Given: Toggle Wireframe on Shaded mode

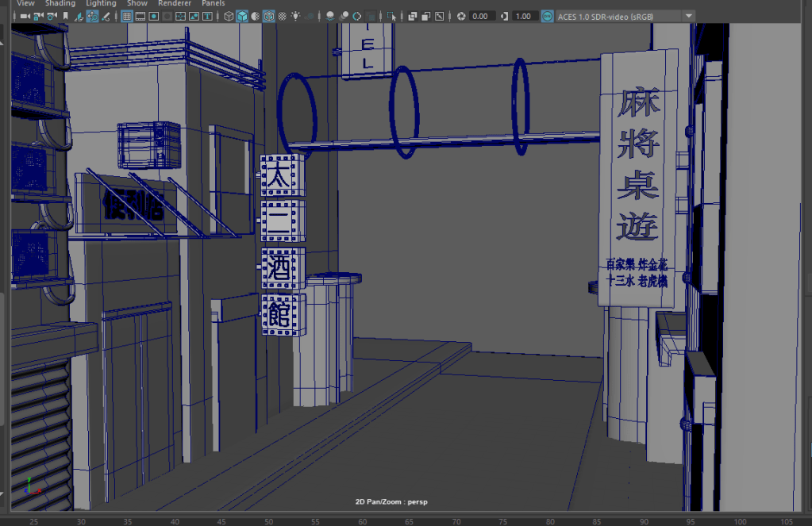Looking at the screenshot, I should [x=269, y=16].
